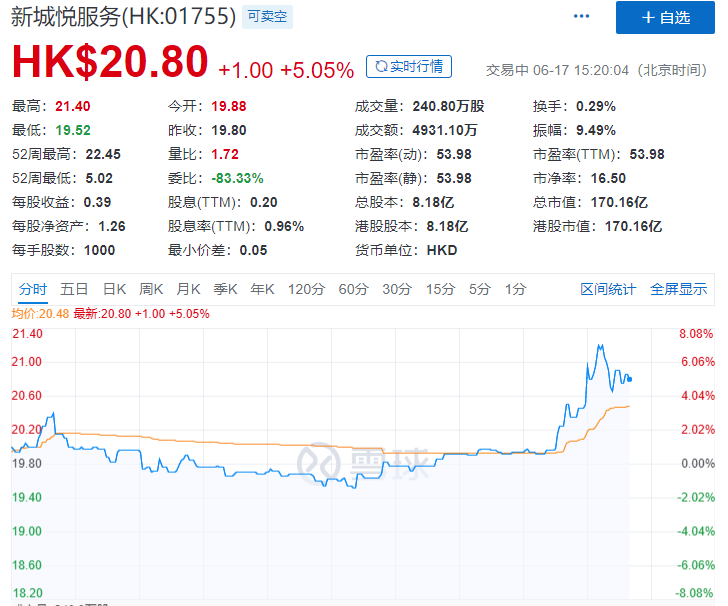Add stock to watchlist with 自选 button
Viewport: 728px width, 606px height.
665,17
